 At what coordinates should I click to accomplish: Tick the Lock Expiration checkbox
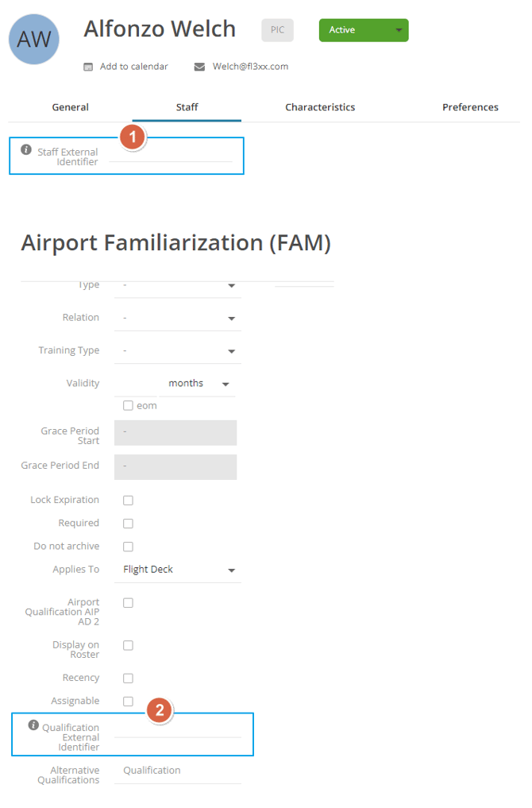point(128,501)
